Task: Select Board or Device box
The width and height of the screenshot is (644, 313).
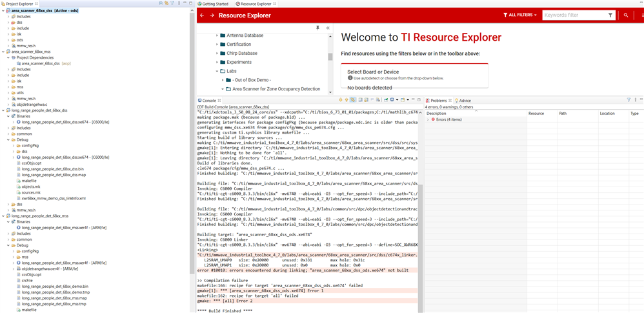Action: pyautogui.click(x=414, y=75)
